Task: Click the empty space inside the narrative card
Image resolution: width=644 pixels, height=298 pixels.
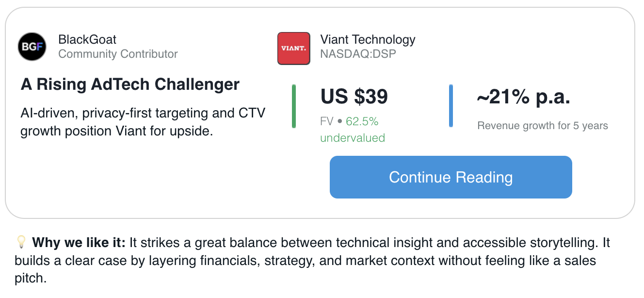Action: pos(145,180)
